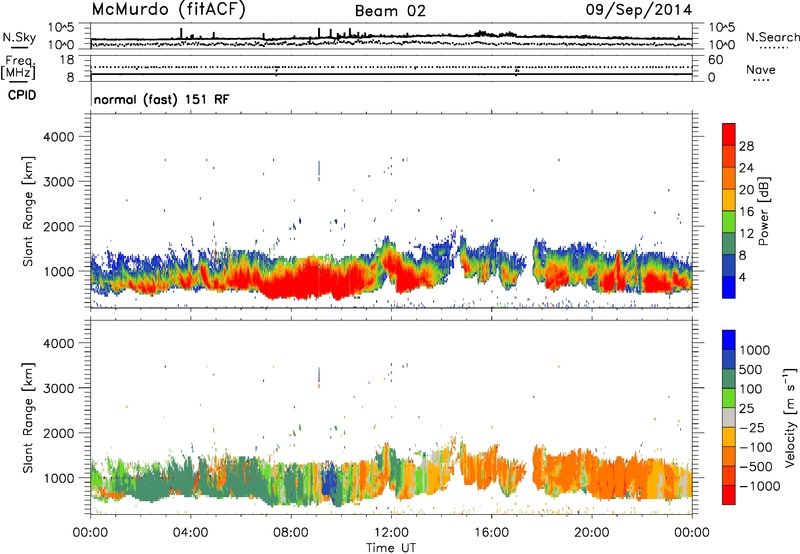Screen dimensions: 800x554
Task: Select the 500 label on velocity colorbar
Action: [750, 370]
